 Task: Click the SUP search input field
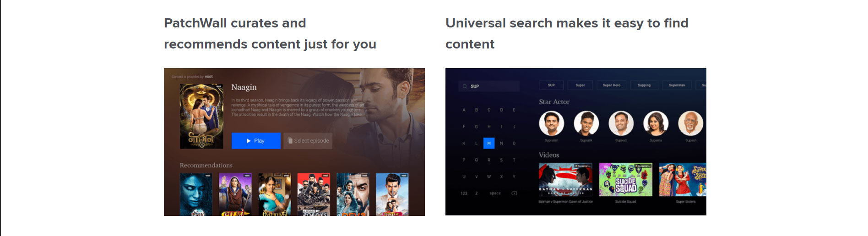tap(489, 86)
